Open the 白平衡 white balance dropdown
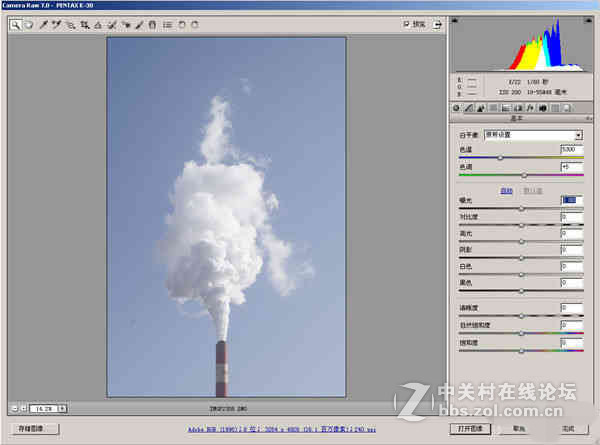The height and width of the screenshot is (445, 600). click(x=578, y=134)
